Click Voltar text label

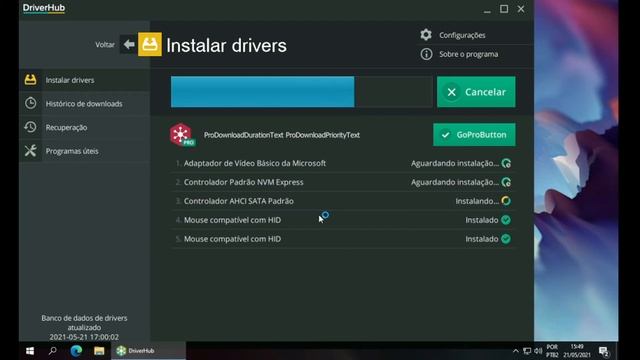[x=105, y=44]
